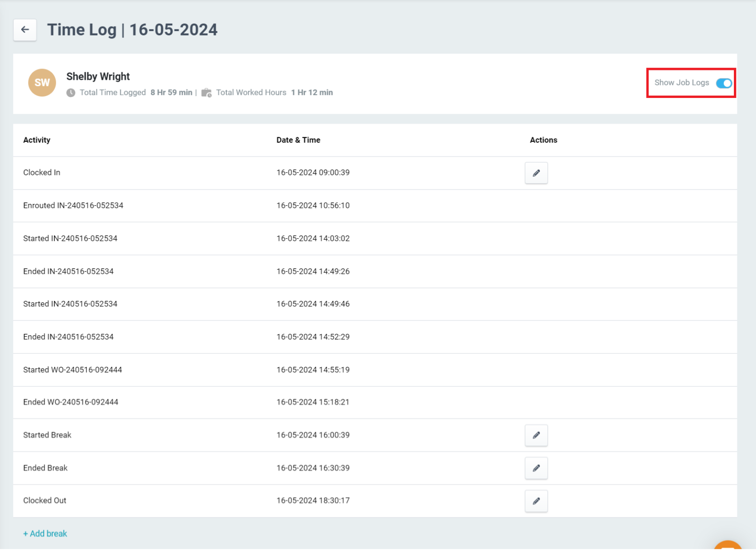The image size is (756, 550).
Task: Edit the Clocked In time entry
Action: [536, 173]
